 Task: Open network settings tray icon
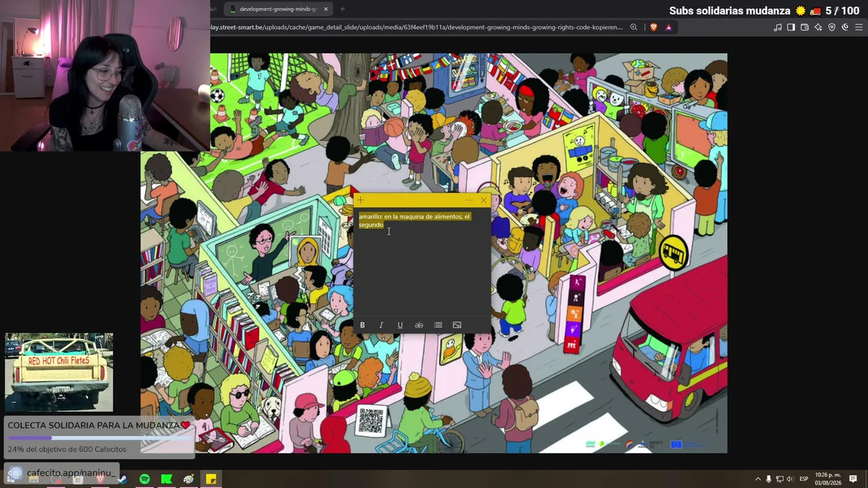click(779, 479)
